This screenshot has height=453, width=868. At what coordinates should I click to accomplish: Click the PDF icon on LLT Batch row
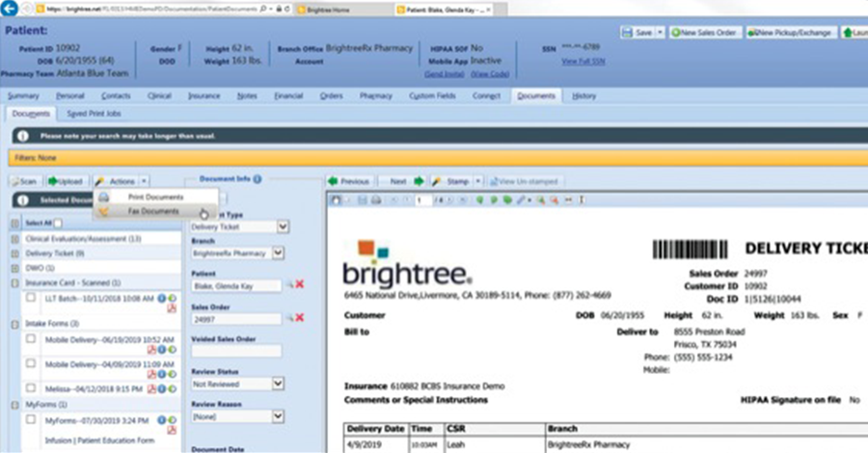click(172, 308)
